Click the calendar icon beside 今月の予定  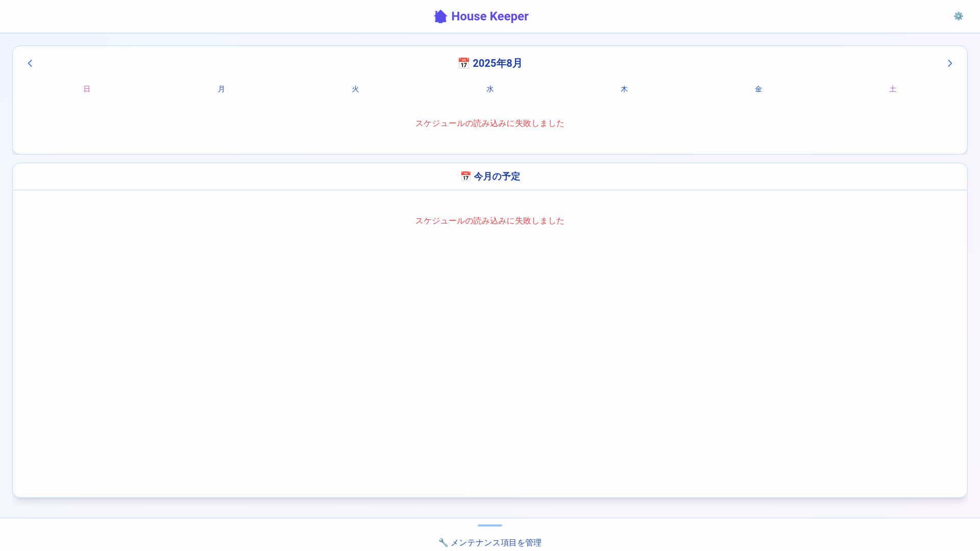pyautogui.click(x=465, y=177)
